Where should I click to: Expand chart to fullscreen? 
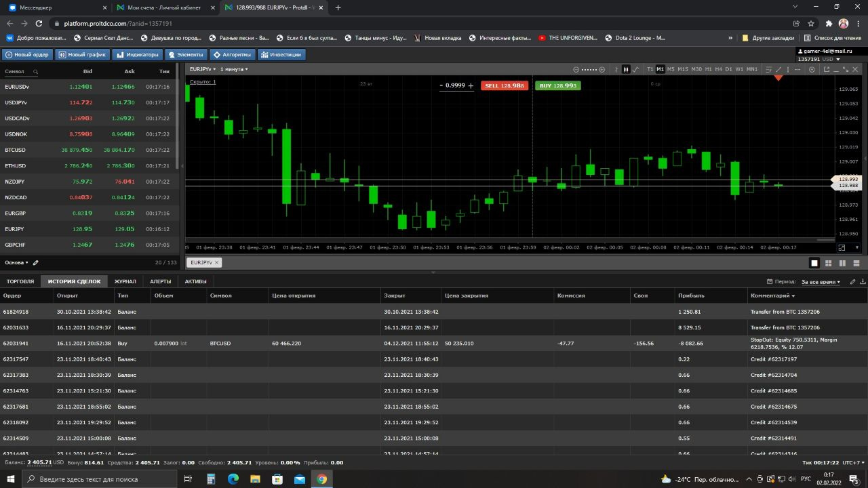tap(846, 69)
